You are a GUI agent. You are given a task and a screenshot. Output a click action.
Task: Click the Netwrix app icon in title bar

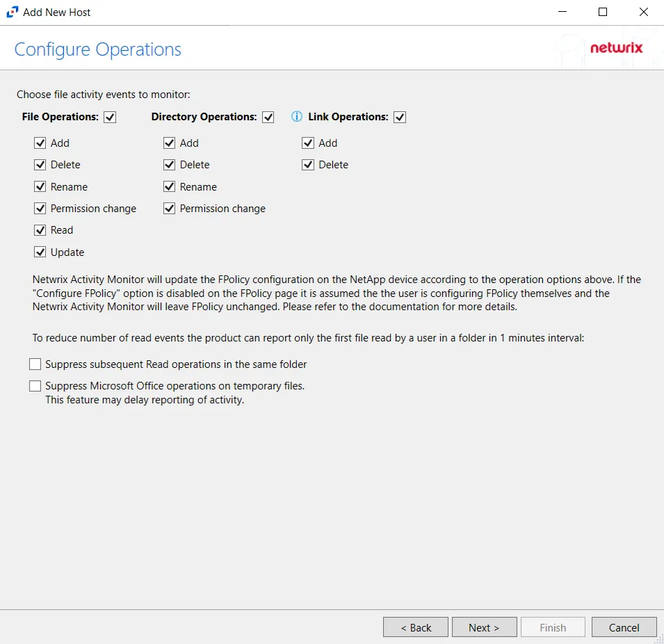tap(13, 12)
